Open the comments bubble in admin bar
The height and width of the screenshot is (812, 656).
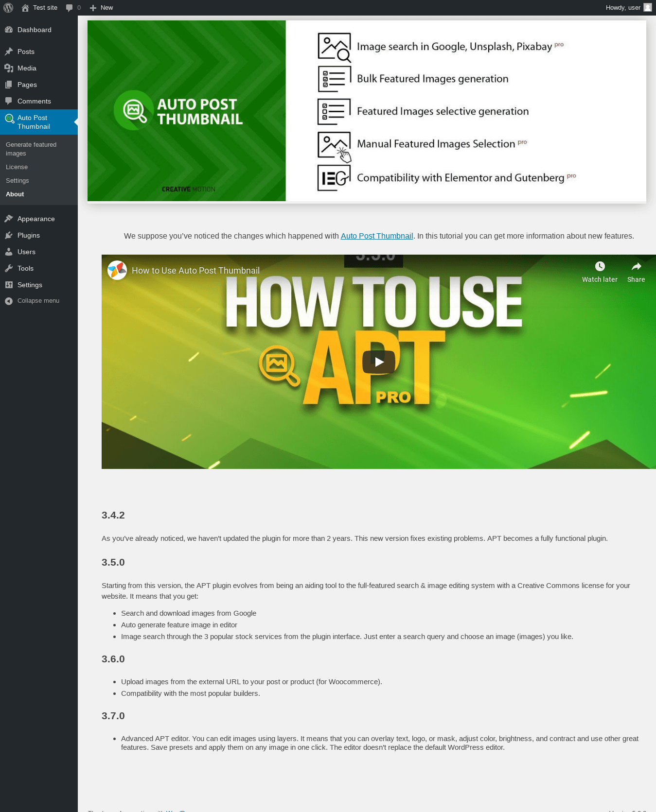(x=70, y=8)
